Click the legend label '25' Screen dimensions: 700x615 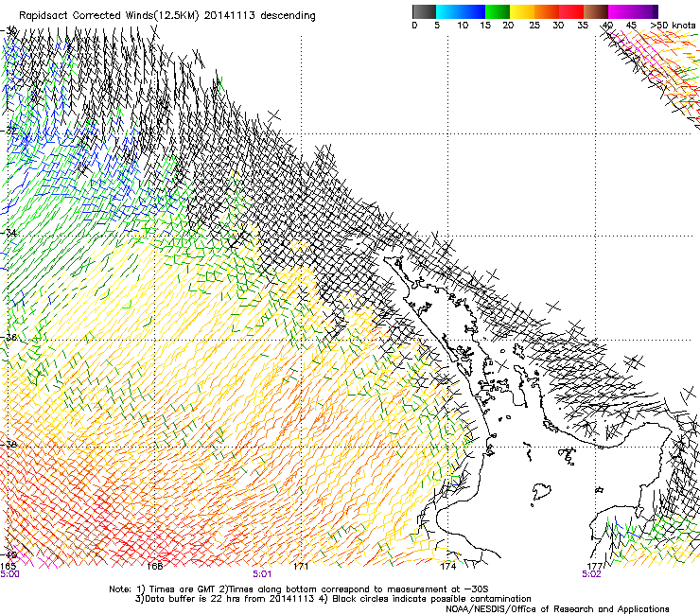[534, 26]
